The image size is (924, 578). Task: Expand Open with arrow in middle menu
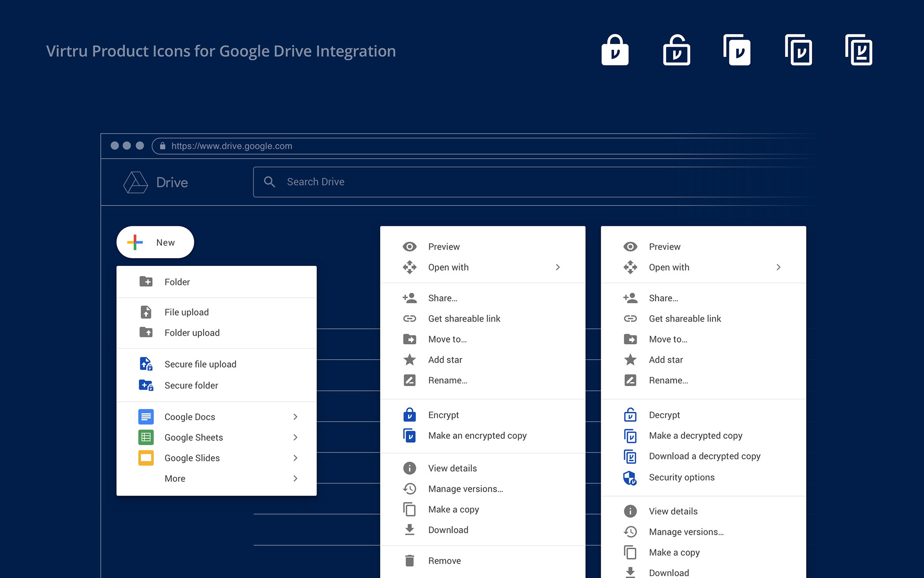pos(558,267)
